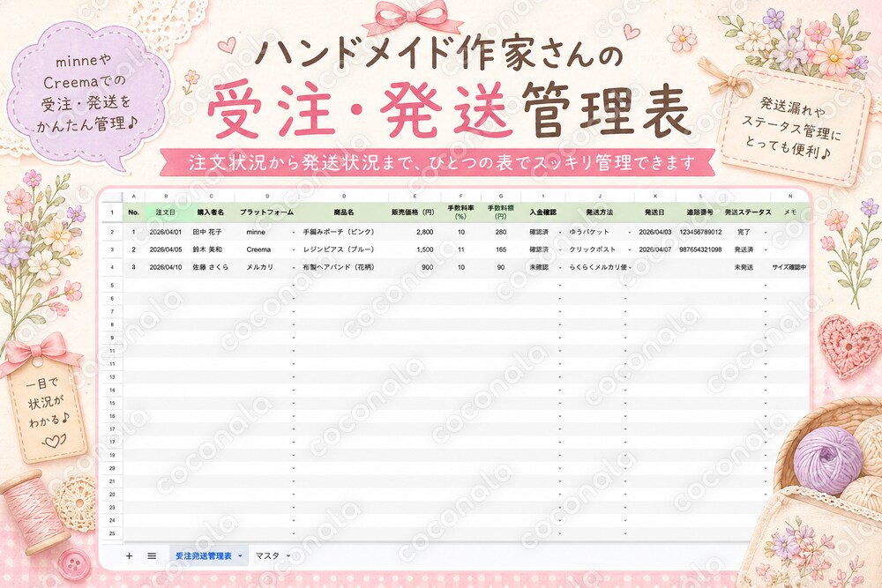The image size is (882, 588).
Task: Select column A header
Action: coord(133,197)
